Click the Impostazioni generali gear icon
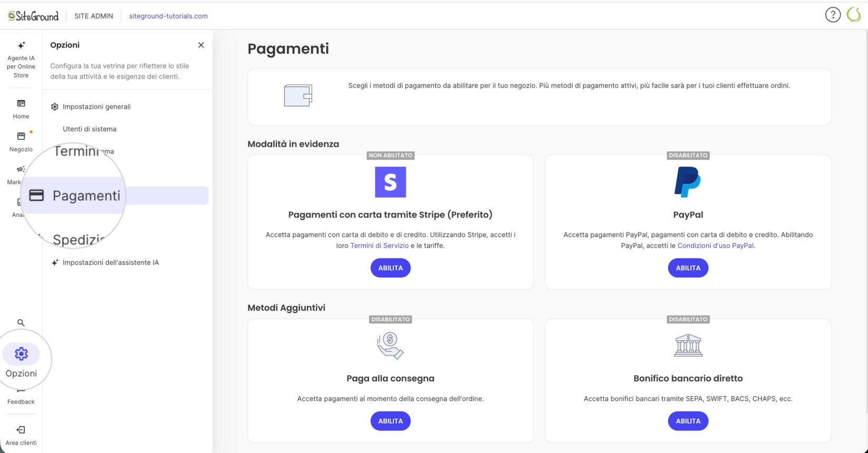 coord(55,107)
